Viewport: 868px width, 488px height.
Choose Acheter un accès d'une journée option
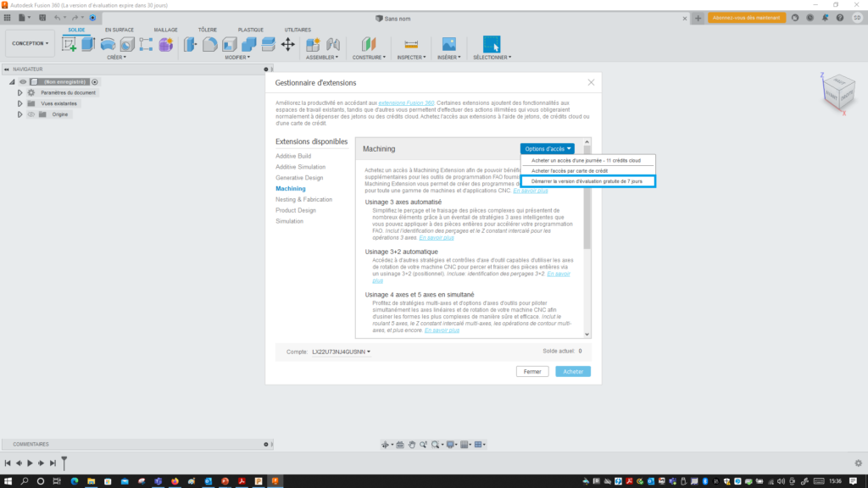[x=588, y=160]
